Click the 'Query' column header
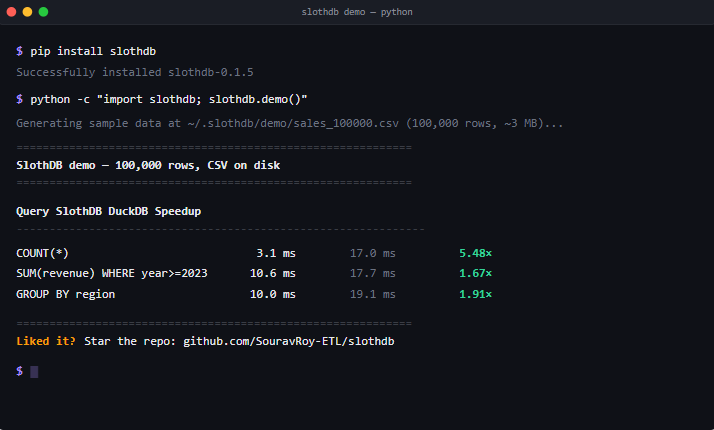The width and height of the screenshot is (714, 430). [32, 211]
